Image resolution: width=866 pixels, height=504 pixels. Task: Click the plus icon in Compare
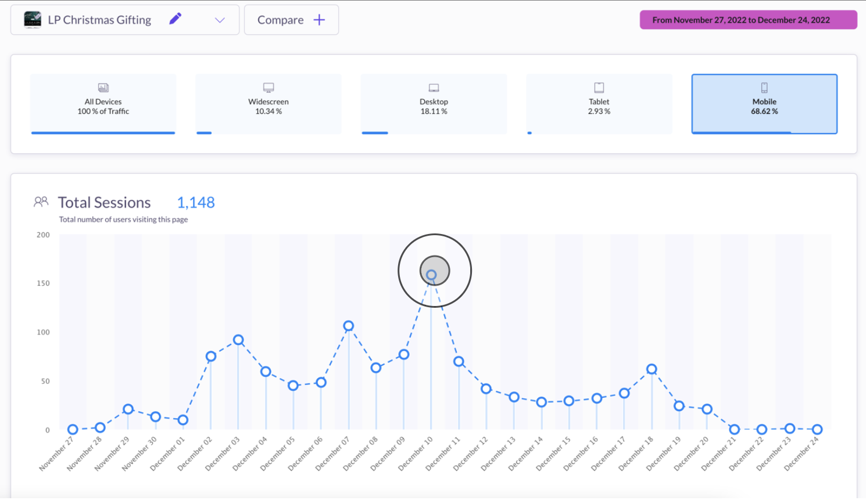tap(319, 20)
